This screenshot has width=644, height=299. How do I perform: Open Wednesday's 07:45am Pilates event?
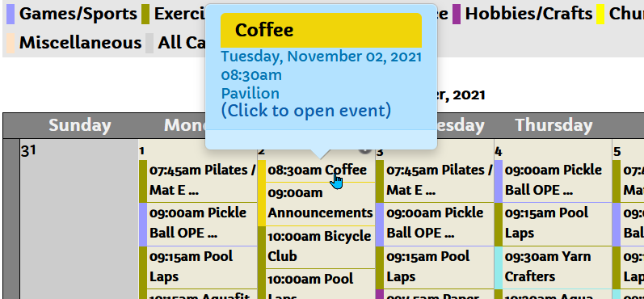point(440,180)
